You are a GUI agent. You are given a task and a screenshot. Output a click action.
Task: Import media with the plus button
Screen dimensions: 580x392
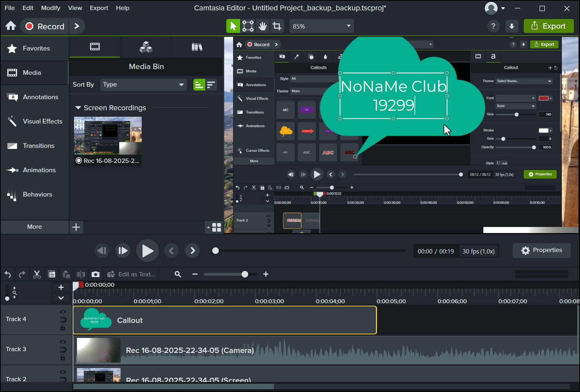pyautogui.click(x=76, y=227)
